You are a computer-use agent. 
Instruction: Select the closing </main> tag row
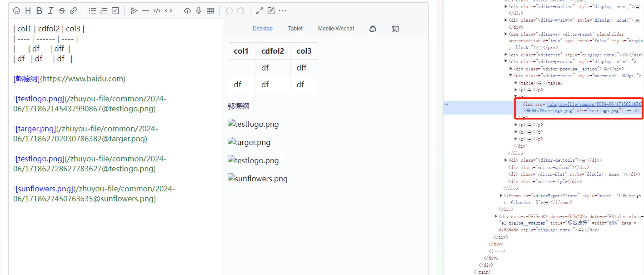pos(482,272)
